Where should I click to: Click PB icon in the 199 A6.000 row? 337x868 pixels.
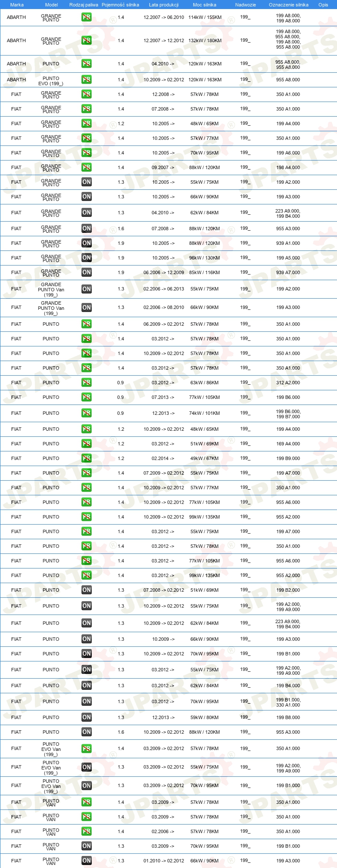pos(87,153)
